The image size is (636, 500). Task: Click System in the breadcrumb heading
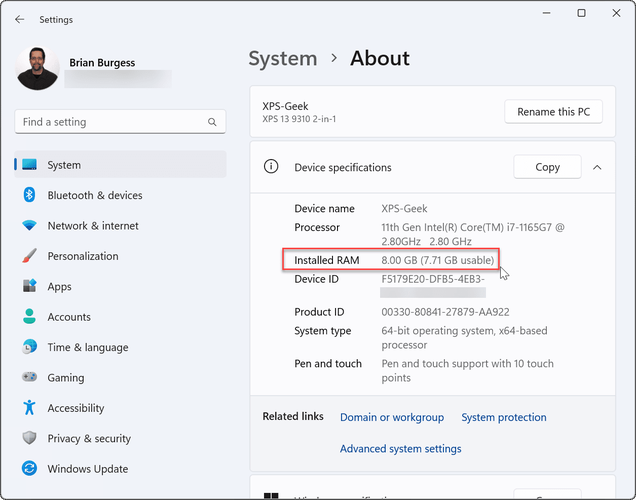click(x=283, y=58)
